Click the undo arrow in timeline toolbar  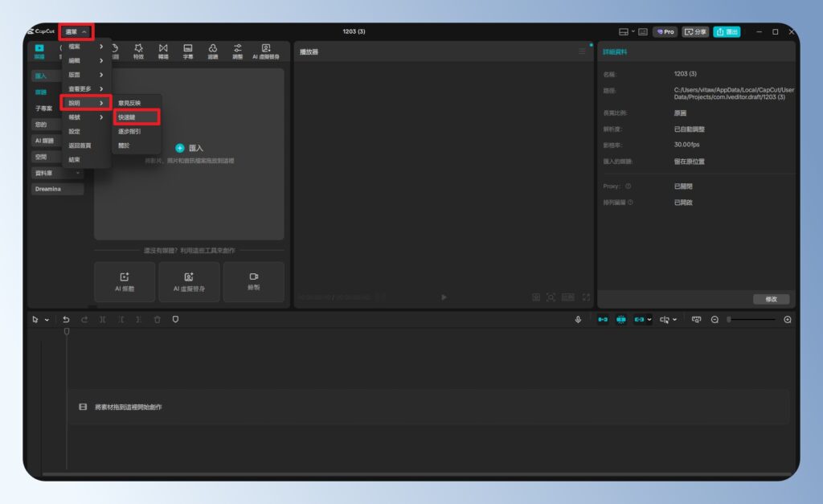point(66,319)
